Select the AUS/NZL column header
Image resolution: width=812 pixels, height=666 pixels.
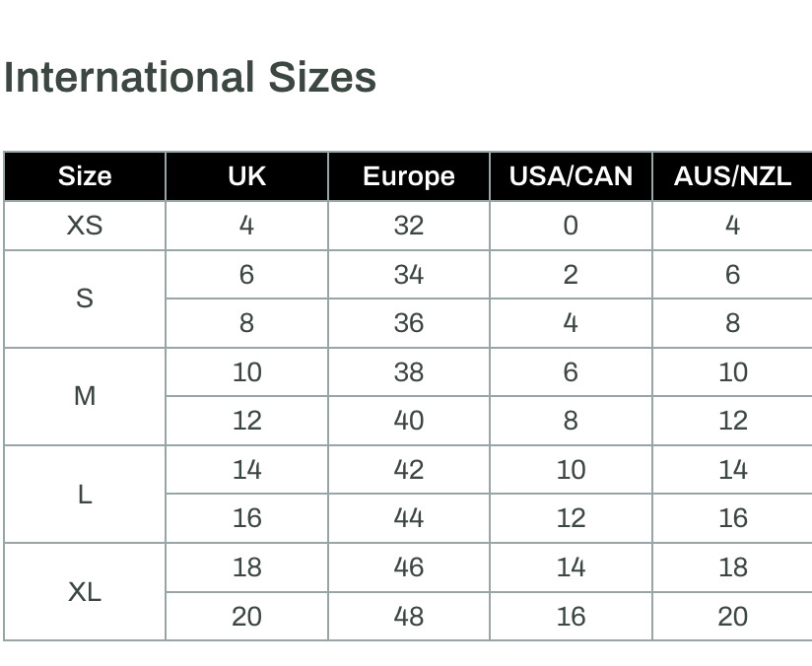click(732, 176)
